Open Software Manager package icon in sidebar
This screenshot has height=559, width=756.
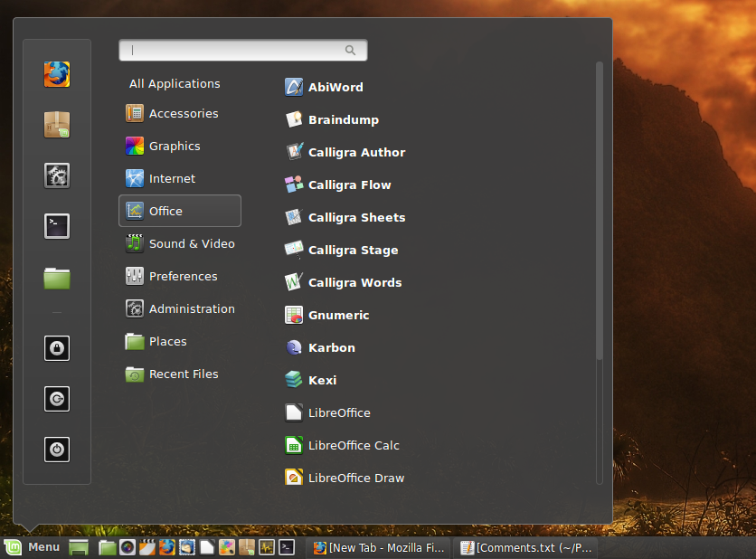(x=57, y=125)
